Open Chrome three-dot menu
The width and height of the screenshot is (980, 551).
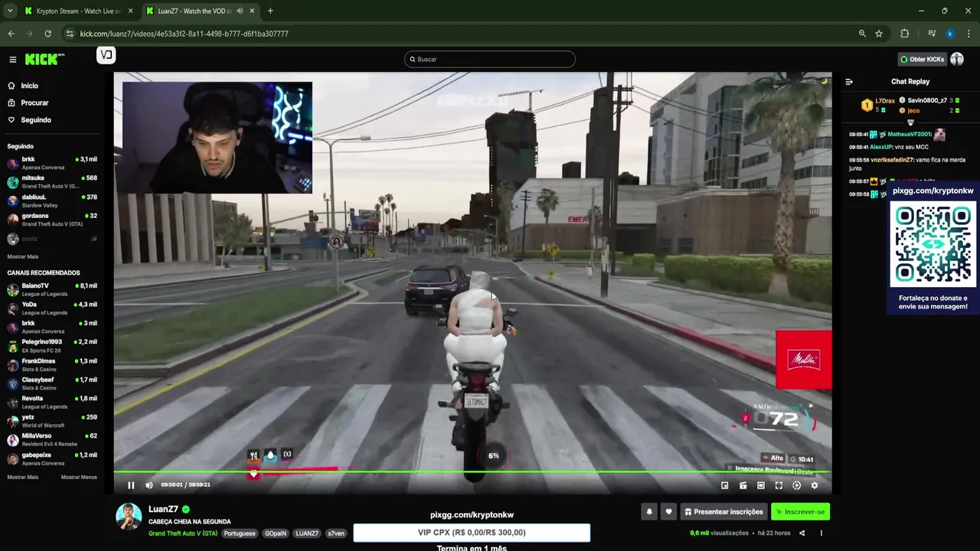969,34
